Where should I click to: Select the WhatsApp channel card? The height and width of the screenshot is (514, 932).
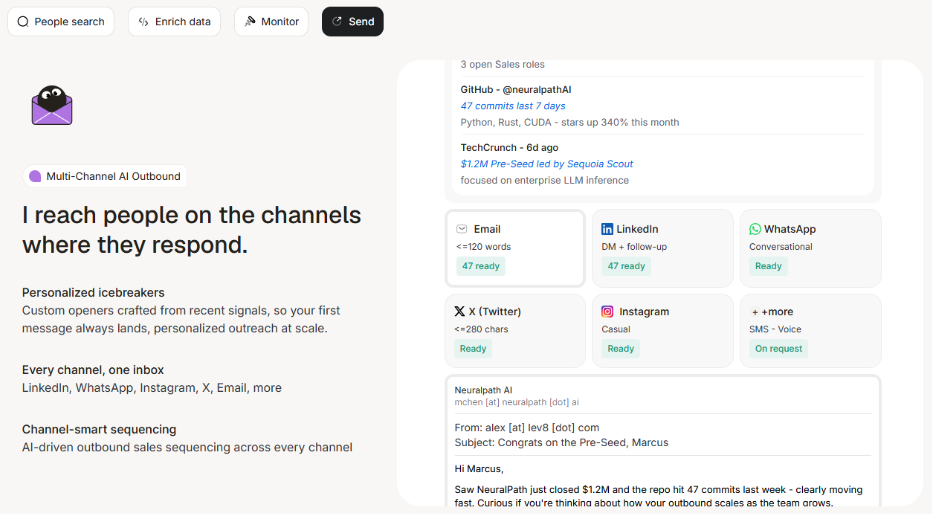[810, 248]
